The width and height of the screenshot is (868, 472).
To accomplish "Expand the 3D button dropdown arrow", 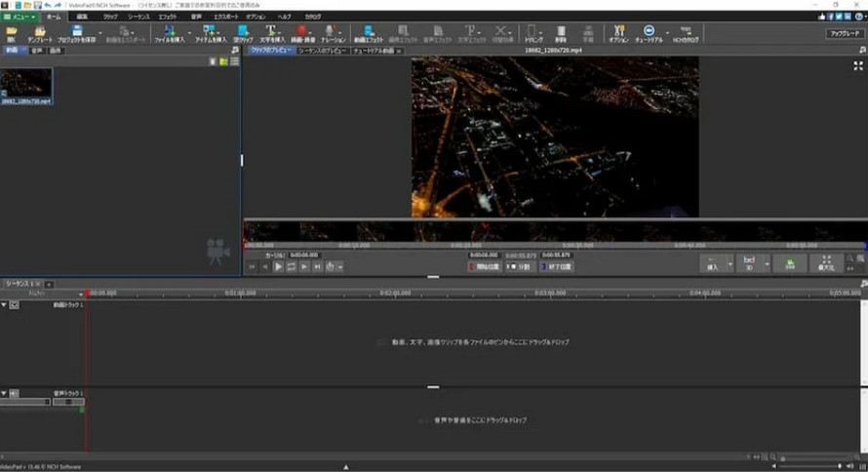I will point(767,263).
